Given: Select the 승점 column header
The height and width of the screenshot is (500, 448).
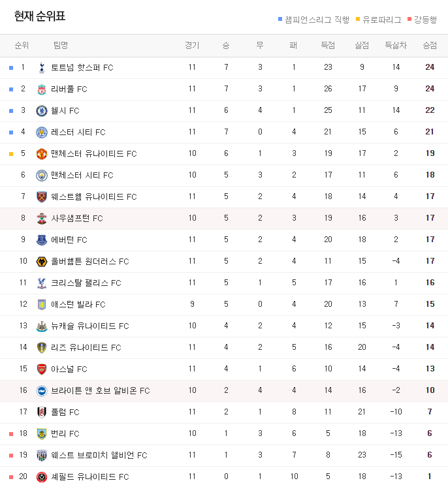Looking at the screenshot, I should [x=430, y=45].
